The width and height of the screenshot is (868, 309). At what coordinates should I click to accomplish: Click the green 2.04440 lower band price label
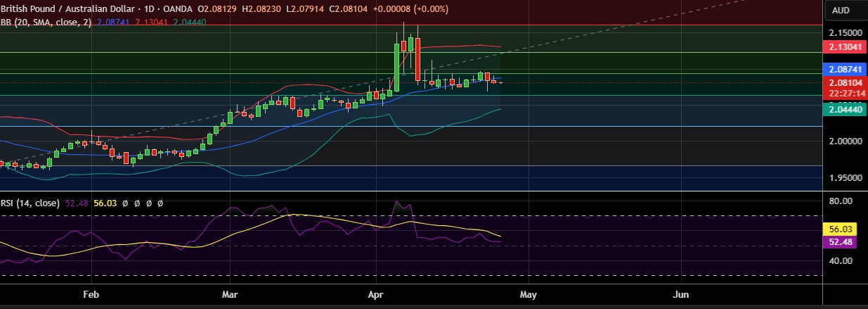point(846,110)
